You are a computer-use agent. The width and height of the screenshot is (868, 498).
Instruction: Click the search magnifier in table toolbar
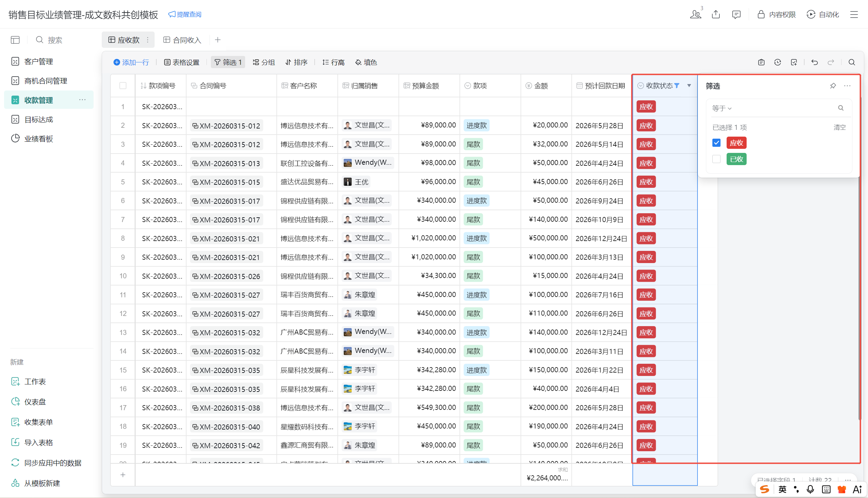coord(852,62)
